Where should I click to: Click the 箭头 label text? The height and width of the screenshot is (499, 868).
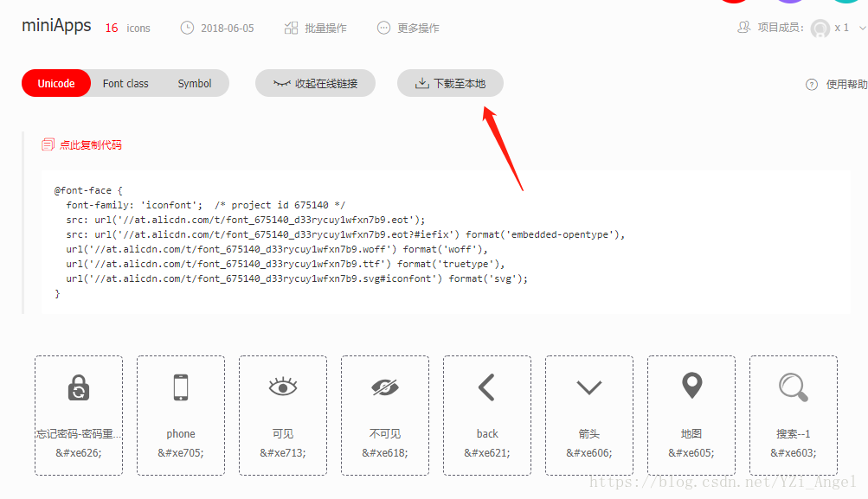point(589,434)
